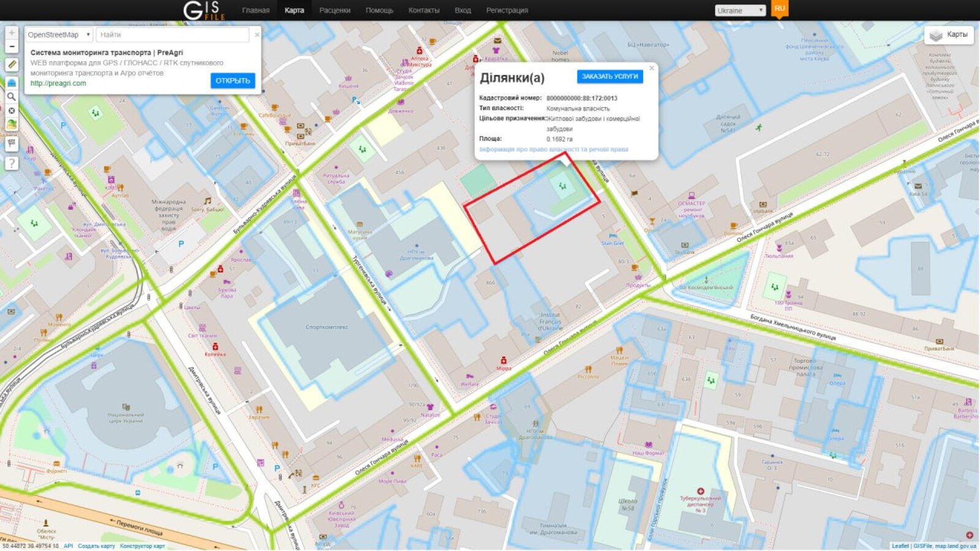Click the locate position target icon
The width and height of the screenshot is (980, 551).
tap(12, 111)
